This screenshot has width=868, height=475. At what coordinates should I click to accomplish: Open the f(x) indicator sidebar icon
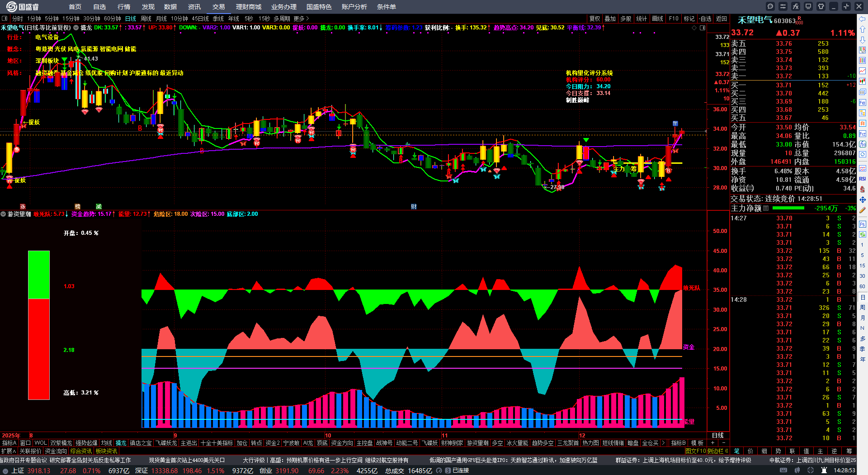click(x=863, y=144)
